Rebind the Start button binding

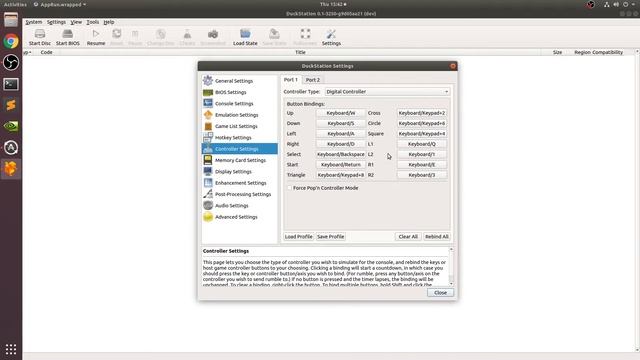341,164
